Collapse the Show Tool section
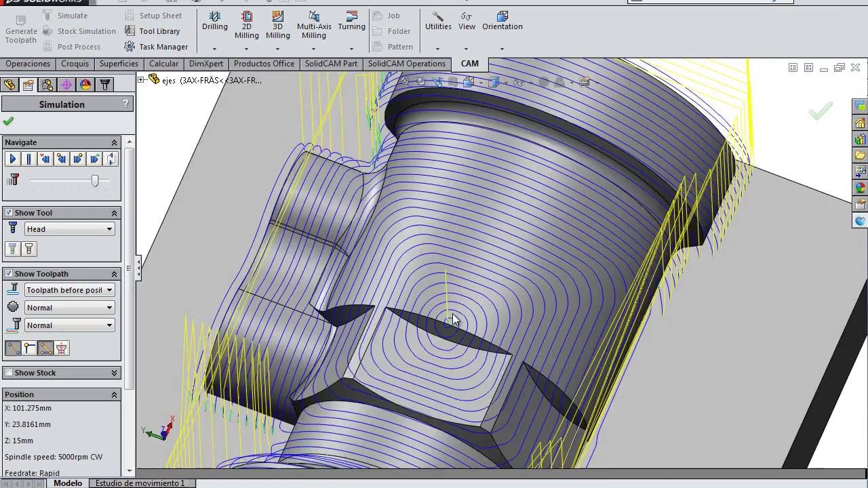The image size is (868, 488). (114, 213)
